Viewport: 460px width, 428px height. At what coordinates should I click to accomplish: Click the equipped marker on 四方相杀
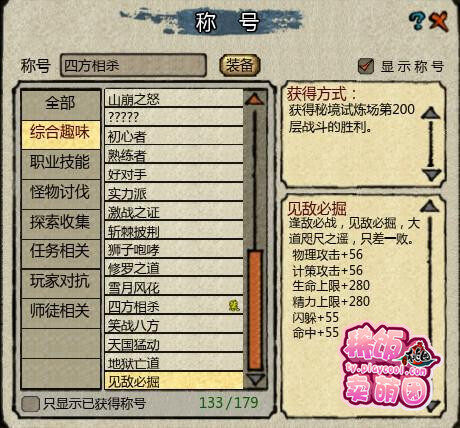point(234,306)
